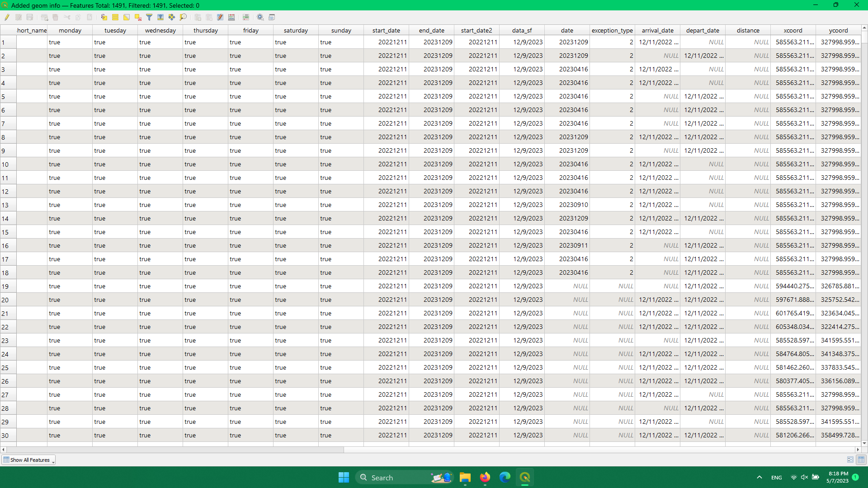Toggle editing mode with the pencil icon
The image size is (868, 488).
click(7, 17)
